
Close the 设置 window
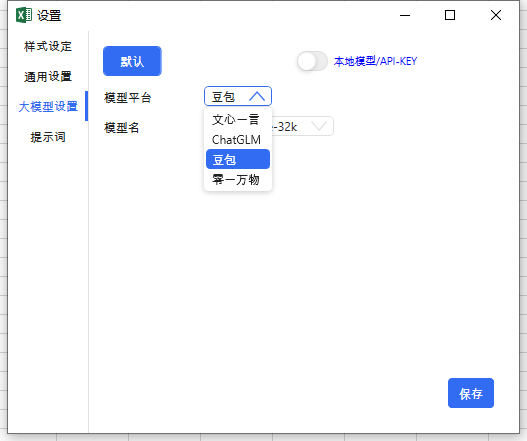coord(496,15)
